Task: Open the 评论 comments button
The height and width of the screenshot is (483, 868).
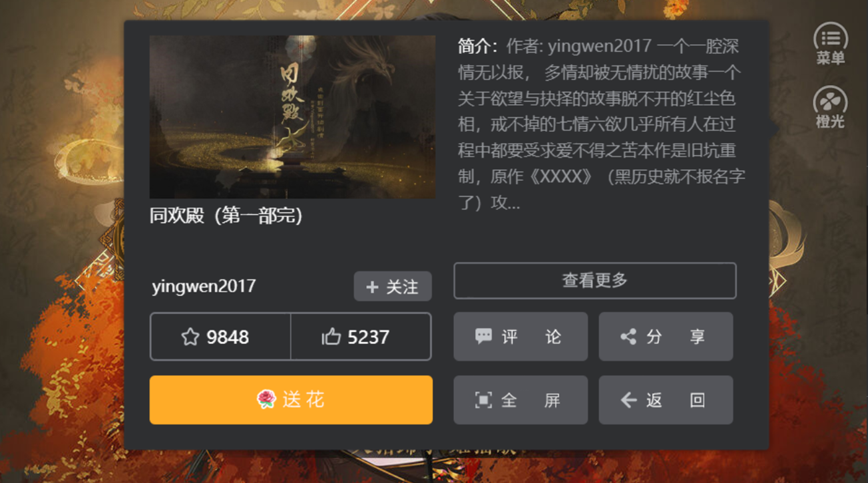Action: pos(521,337)
